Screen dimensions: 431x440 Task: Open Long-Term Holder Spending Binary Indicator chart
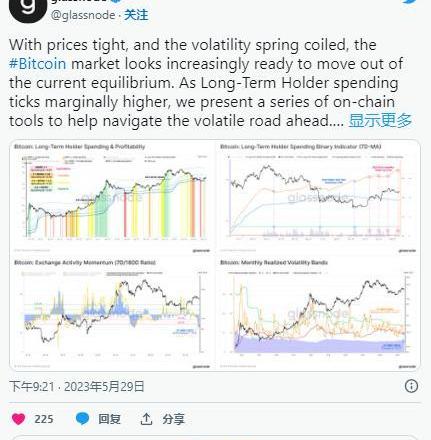click(x=318, y=198)
